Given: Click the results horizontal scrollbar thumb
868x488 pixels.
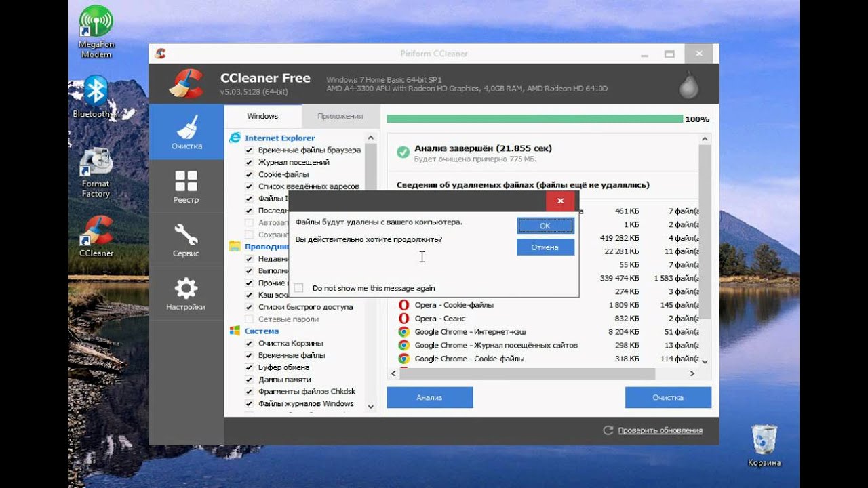Looking at the screenshot, I should coord(528,374).
